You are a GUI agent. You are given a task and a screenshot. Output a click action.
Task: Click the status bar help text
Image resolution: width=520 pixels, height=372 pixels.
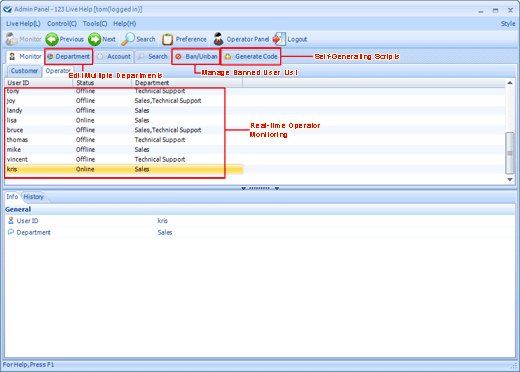28,365
